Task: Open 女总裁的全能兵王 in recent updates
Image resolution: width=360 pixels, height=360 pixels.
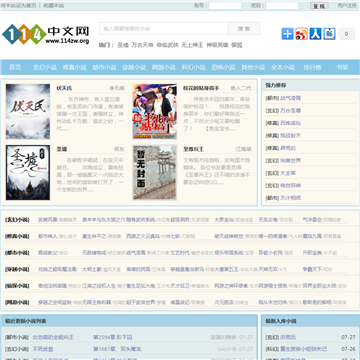Action: pyautogui.click(x=53, y=337)
